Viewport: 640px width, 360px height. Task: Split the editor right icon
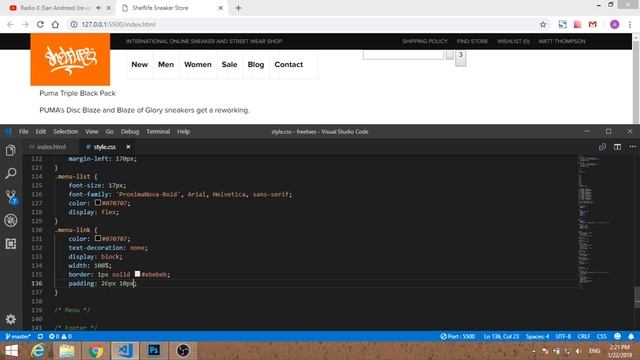click(x=617, y=147)
